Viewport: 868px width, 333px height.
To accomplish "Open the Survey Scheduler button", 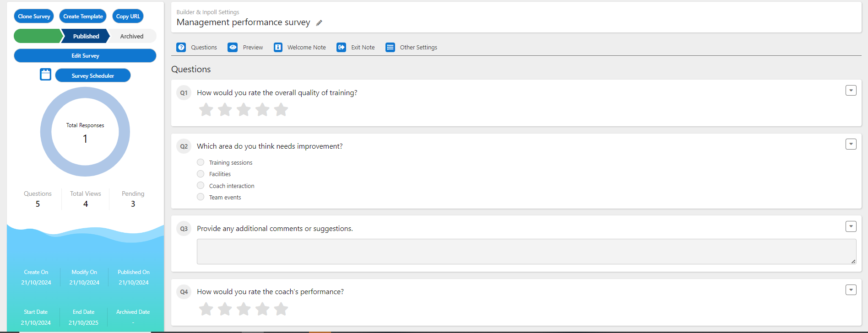I will (x=93, y=76).
